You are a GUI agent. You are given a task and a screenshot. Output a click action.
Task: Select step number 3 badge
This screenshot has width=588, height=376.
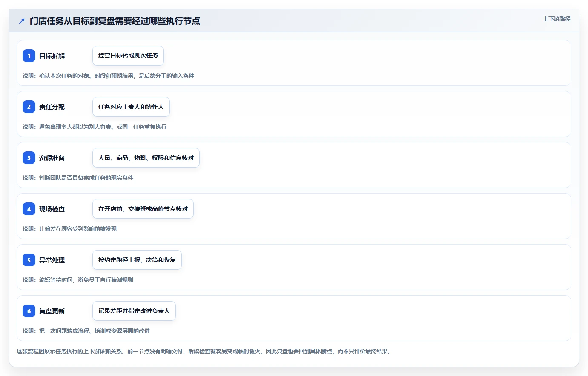29,158
